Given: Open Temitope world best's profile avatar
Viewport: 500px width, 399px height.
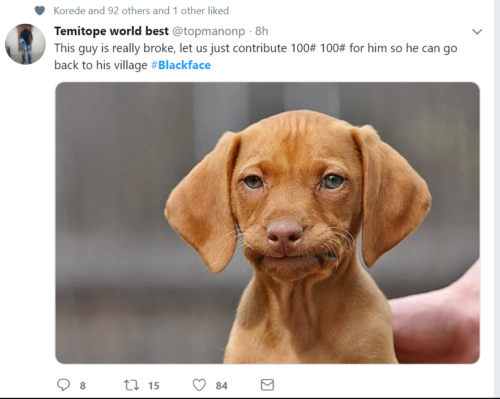Looking at the screenshot, I should [25, 44].
